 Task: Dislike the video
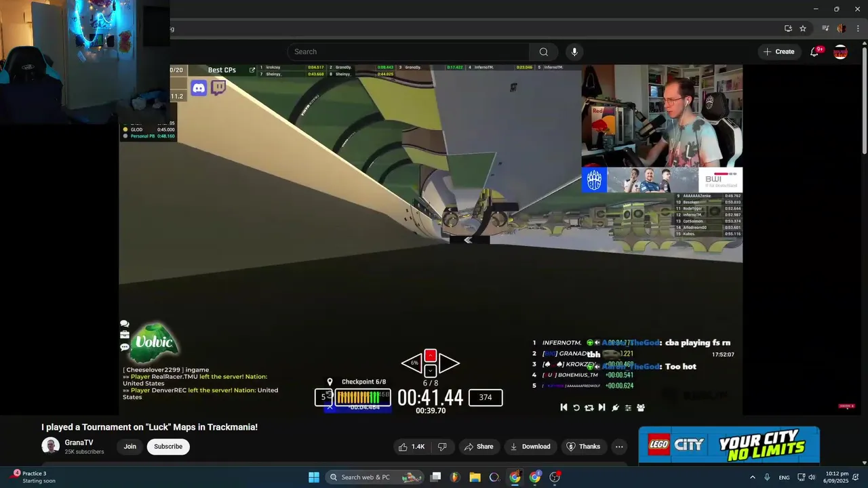(x=442, y=447)
